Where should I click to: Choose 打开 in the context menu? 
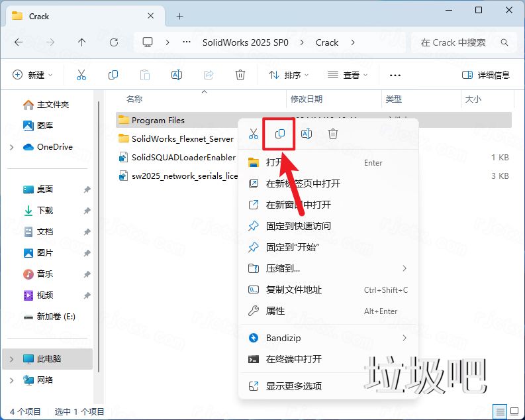coord(328,163)
